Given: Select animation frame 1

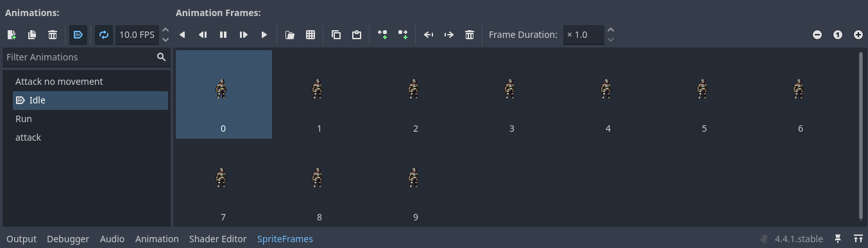Looking at the screenshot, I should (319, 94).
